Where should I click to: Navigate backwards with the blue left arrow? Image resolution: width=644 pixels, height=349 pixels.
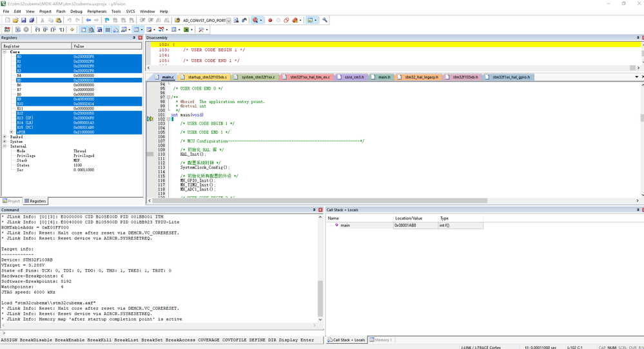[x=88, y=20]
